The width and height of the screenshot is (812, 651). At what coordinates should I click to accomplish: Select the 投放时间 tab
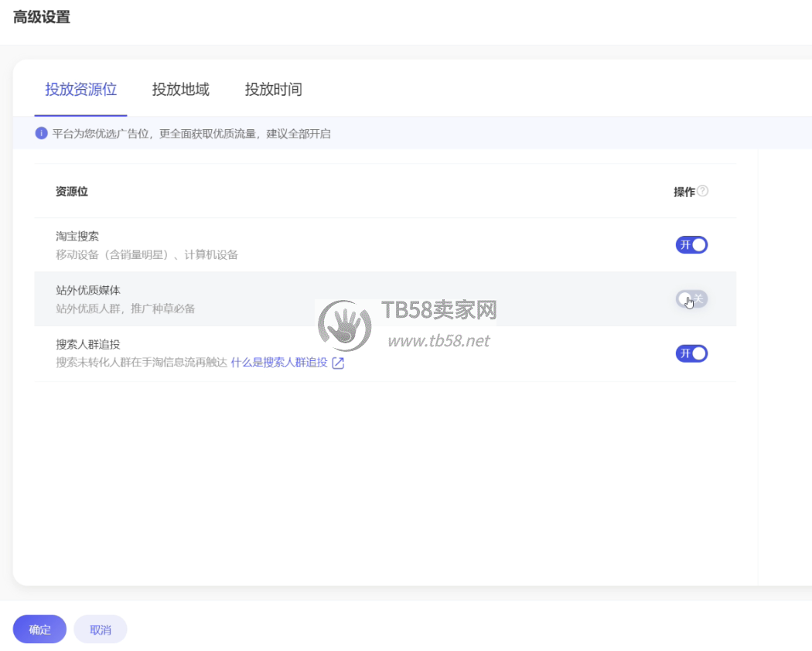[273, 90]
